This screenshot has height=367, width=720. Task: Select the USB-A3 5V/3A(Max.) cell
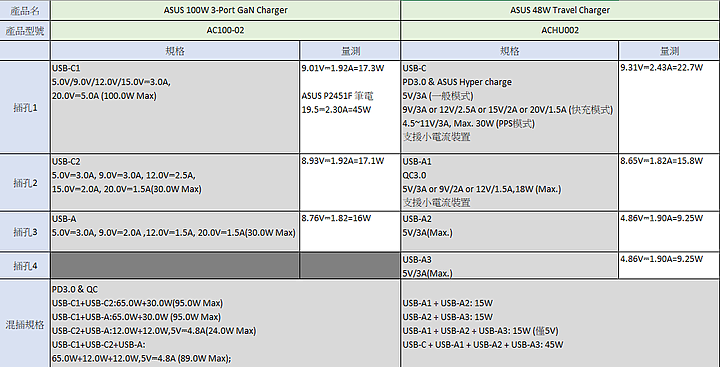(x=509, y=265)
